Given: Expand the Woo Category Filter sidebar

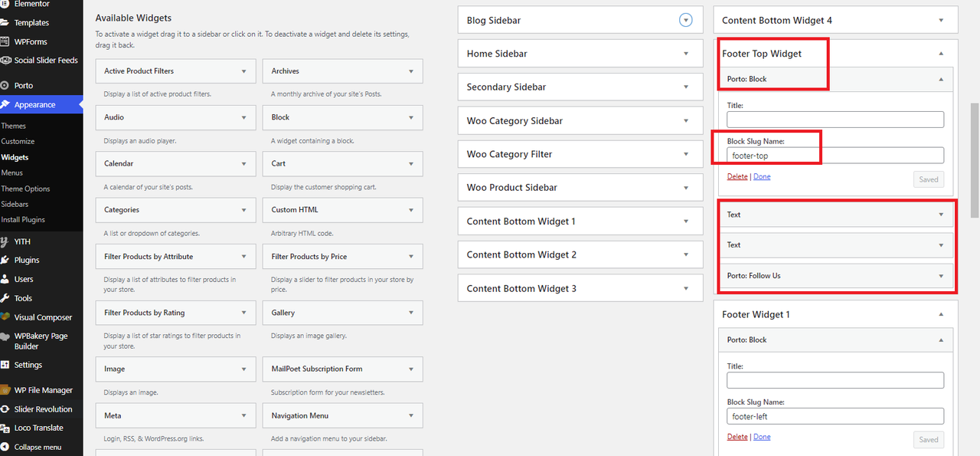Looking at the screenshot, I should 686,154.
